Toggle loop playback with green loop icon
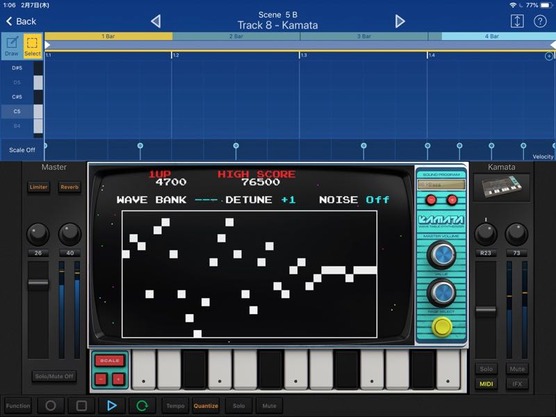This screenshot has width=556, height=417. click(142, 406)
